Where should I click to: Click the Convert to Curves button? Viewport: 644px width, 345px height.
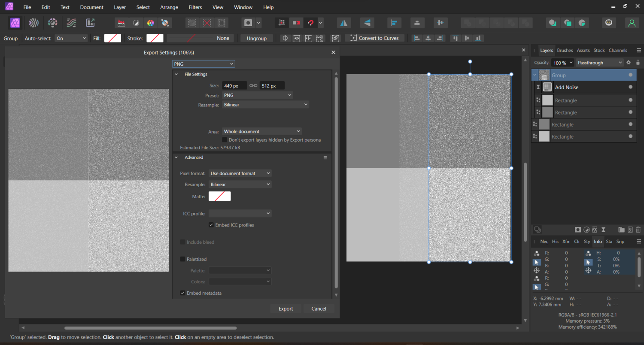(x=374, y=38)
